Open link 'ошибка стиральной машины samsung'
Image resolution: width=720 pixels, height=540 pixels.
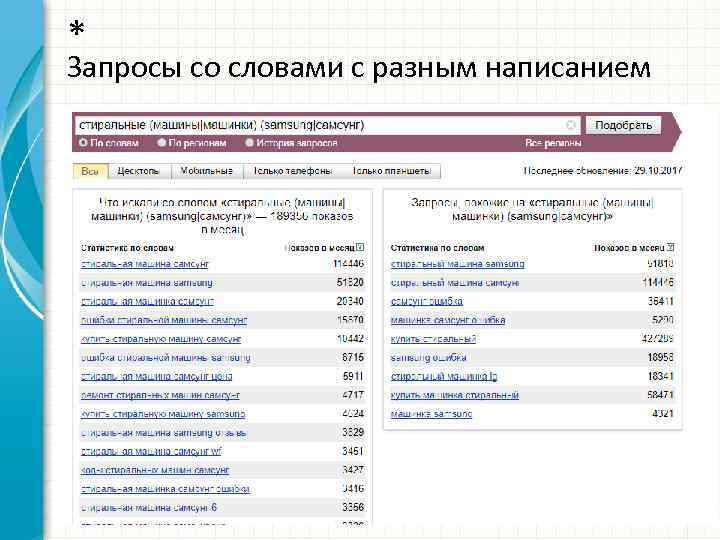(165, 358)
